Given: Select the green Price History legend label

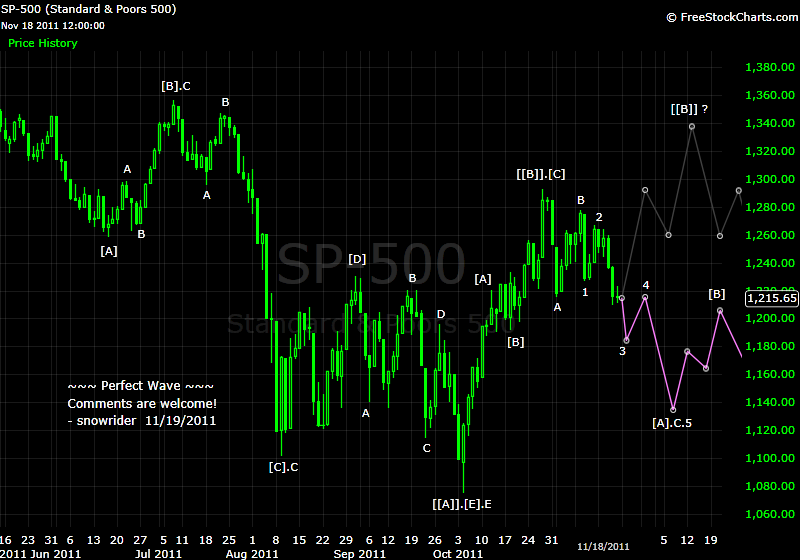Looking at the screenshot, I should [x=43, y=43].
